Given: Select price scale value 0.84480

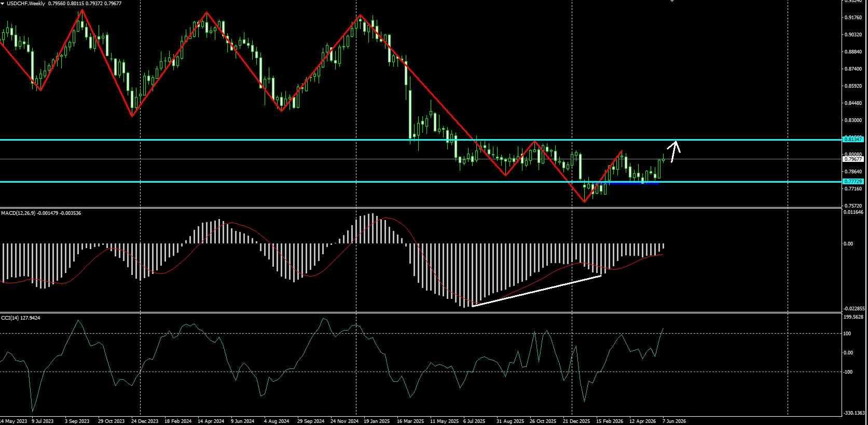Looking at the screenshot, I should 853,103.
